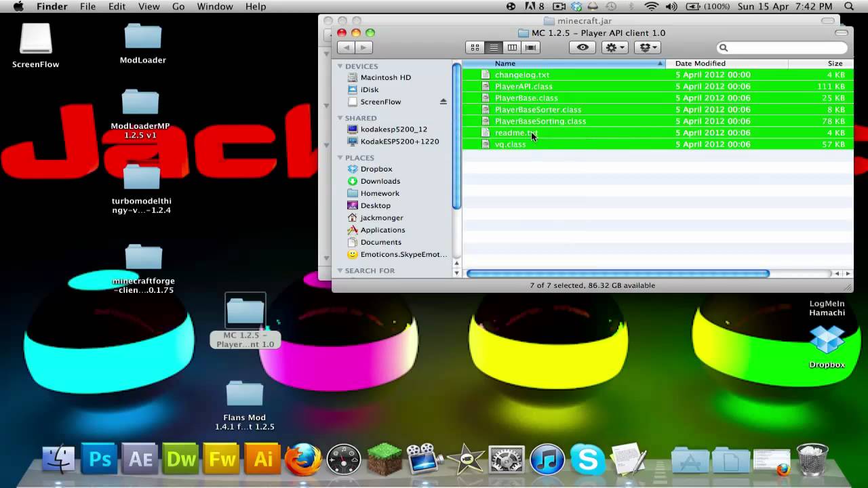Click the Finder search field
Screen dimensions: 868x488
pos(782,47)
